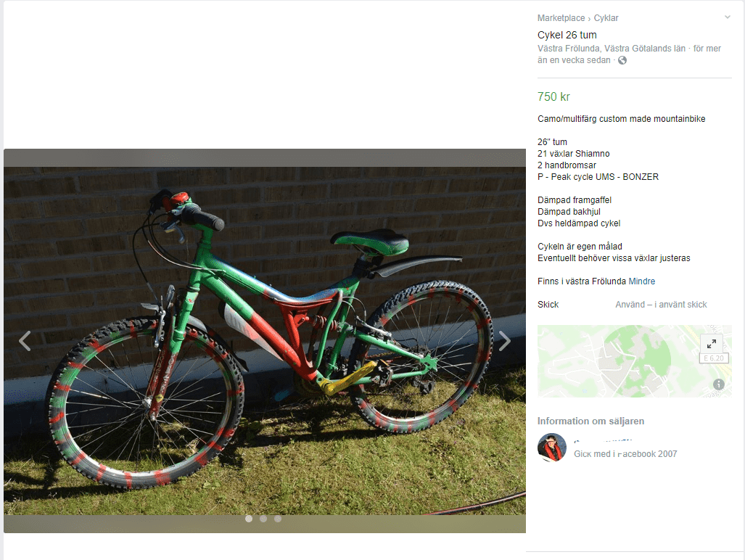745x560 pixels.
Task: Click the Cykel 26 tum listing title
Action: (x=567, y=35)
